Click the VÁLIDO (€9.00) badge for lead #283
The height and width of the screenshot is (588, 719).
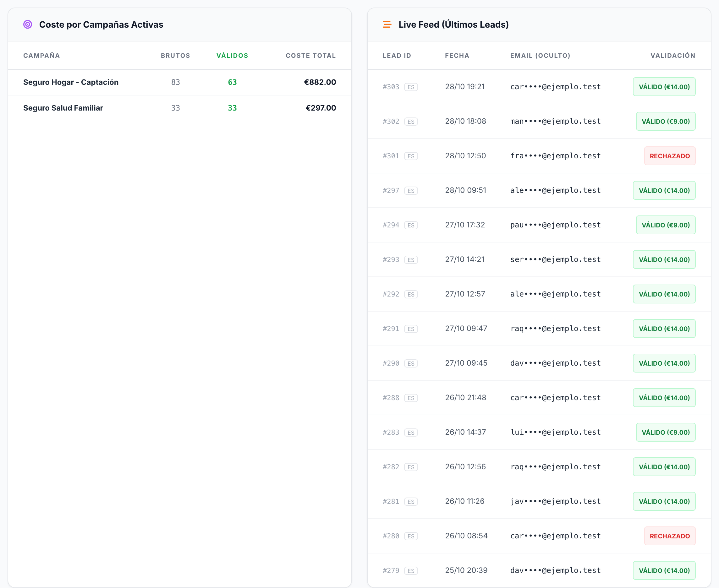[x=666, y=432]
